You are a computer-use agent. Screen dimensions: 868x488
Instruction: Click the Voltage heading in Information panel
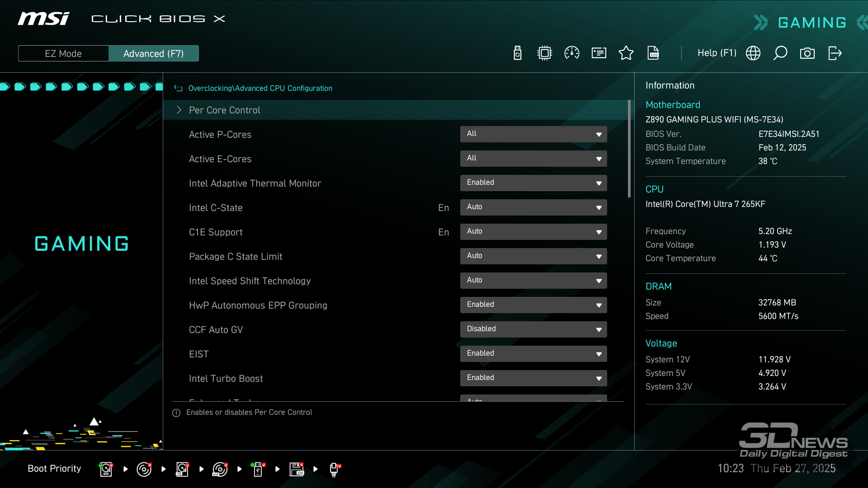[661, 343]
